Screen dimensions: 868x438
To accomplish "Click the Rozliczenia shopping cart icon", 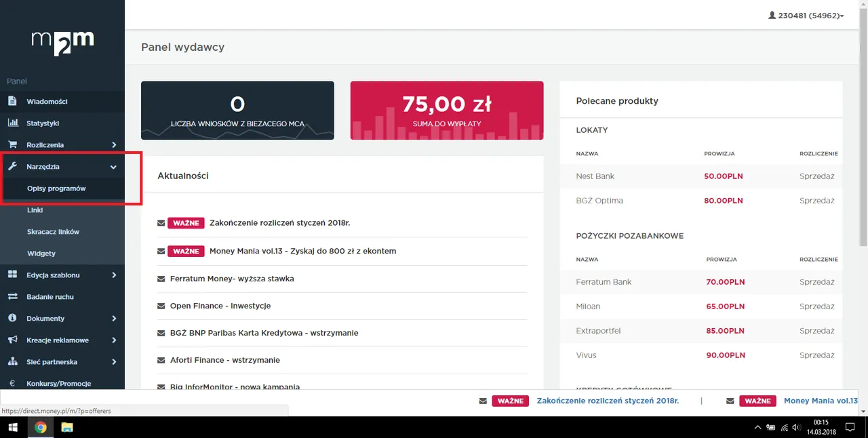I will click(12, 144).
